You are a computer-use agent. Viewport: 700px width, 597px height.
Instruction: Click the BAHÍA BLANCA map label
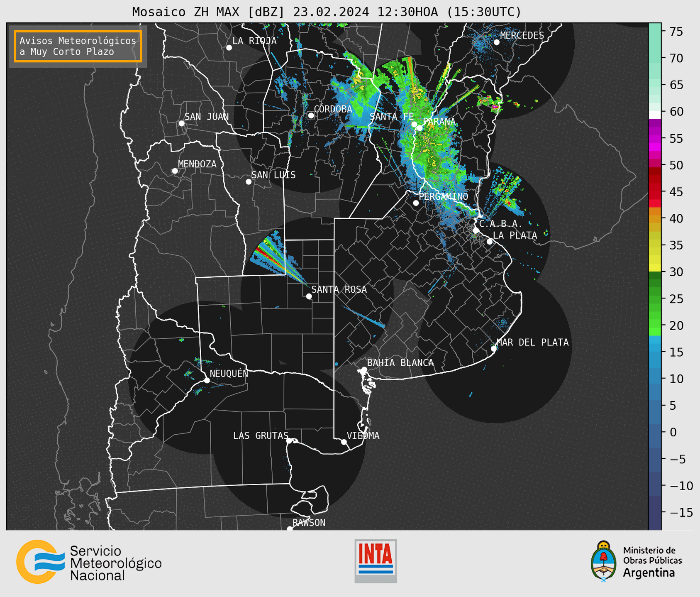pyautogui.click(x=400, y=363)
